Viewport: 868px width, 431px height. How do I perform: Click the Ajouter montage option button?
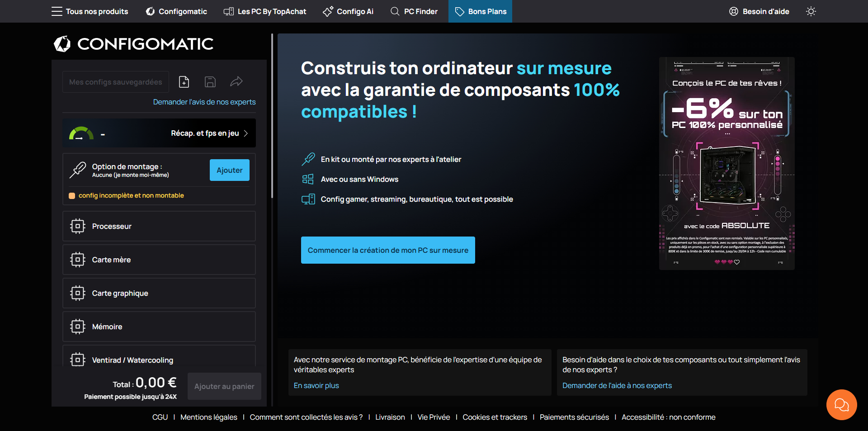[x=230, y=170]
